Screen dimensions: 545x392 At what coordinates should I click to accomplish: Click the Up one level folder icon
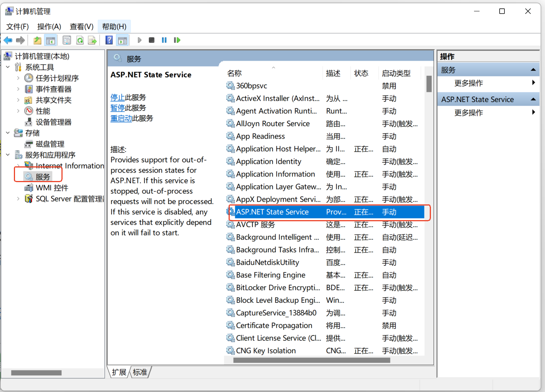[x=37, y=40]
